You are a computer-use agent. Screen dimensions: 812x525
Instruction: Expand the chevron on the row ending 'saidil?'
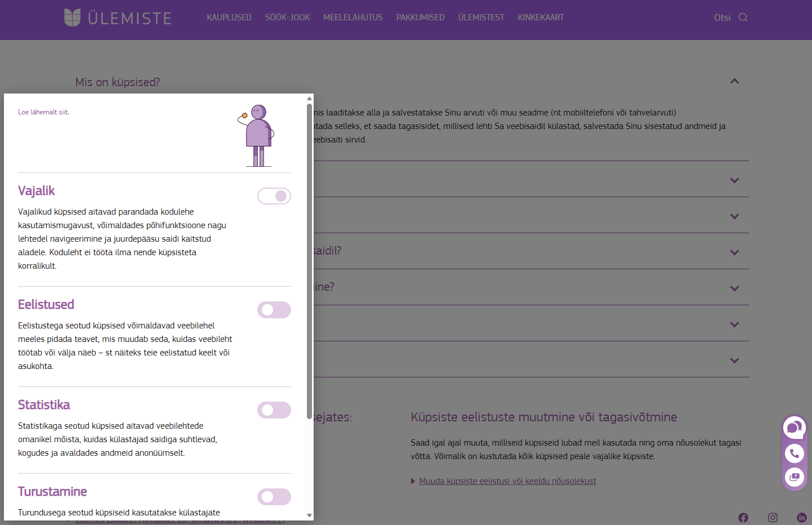point(734,252)
